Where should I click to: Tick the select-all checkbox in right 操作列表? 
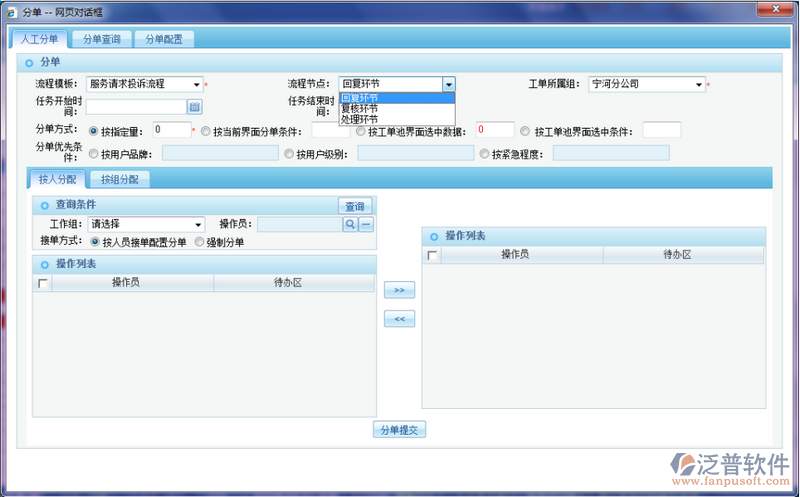coord(432,255)
